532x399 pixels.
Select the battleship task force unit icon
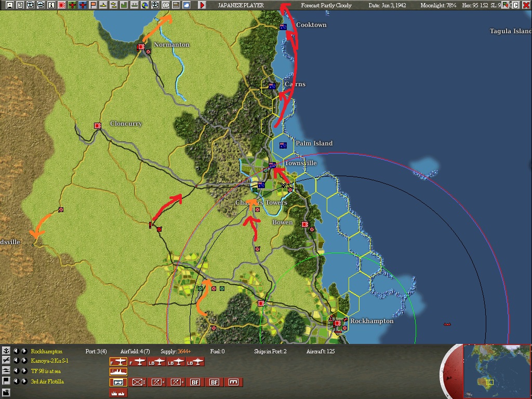[x=118, y=372]
